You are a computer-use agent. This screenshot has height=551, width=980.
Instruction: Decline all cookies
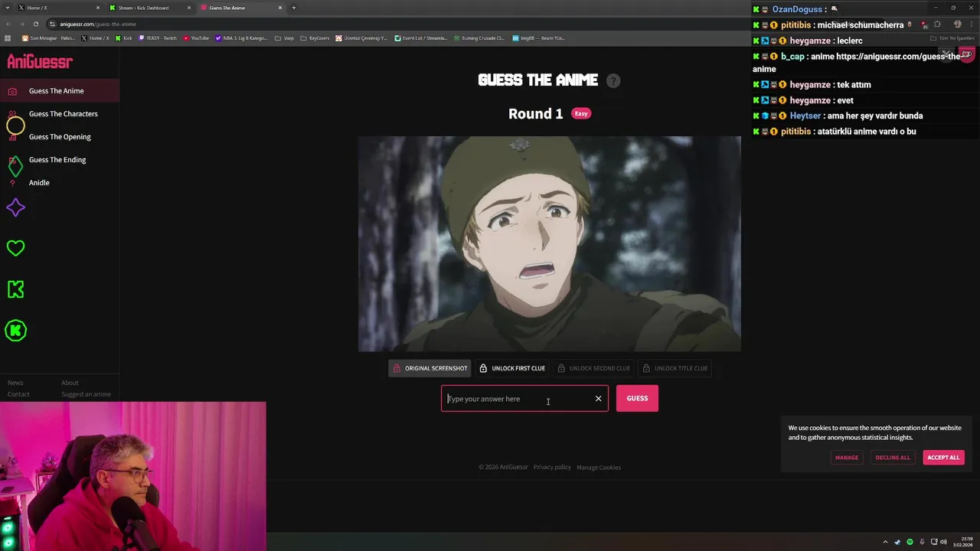point(893,458)
